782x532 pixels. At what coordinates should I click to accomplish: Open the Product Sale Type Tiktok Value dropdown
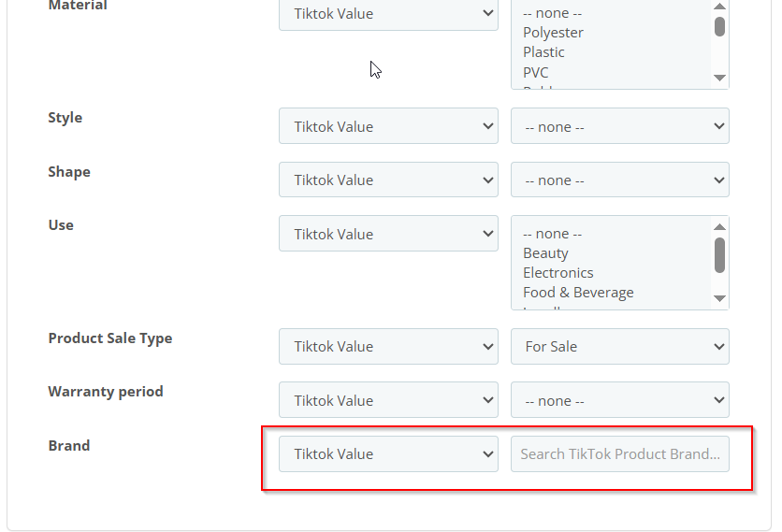click(388, 347)
